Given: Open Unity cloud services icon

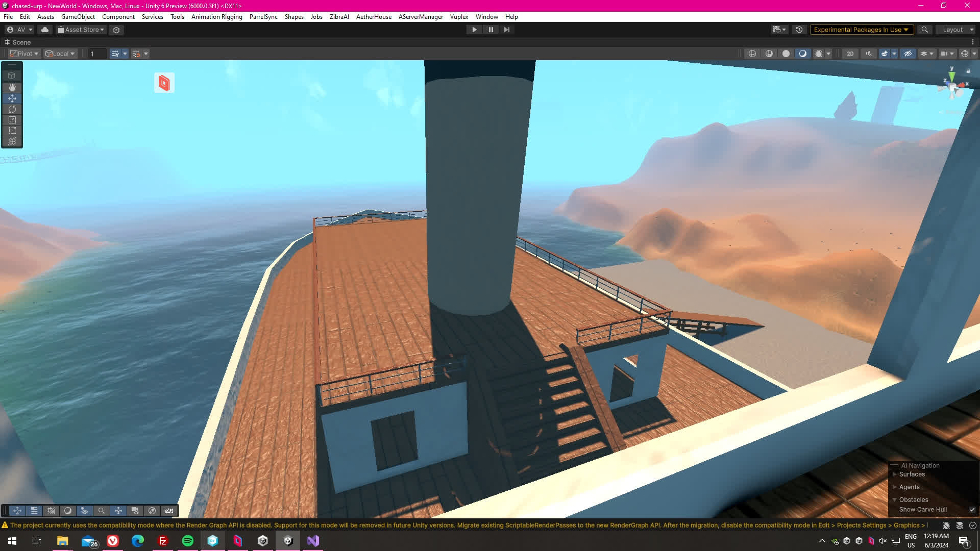Looking at the screenshot, I should click(45, 30).
